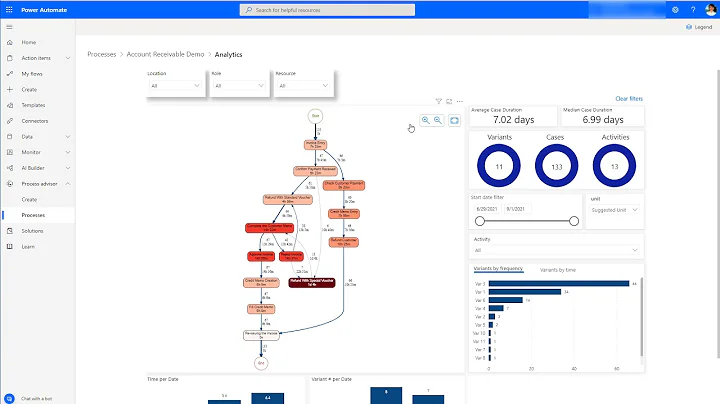Expand the AI Builder chevron
The height and width of the screenshot is (404, 720).
68,168
